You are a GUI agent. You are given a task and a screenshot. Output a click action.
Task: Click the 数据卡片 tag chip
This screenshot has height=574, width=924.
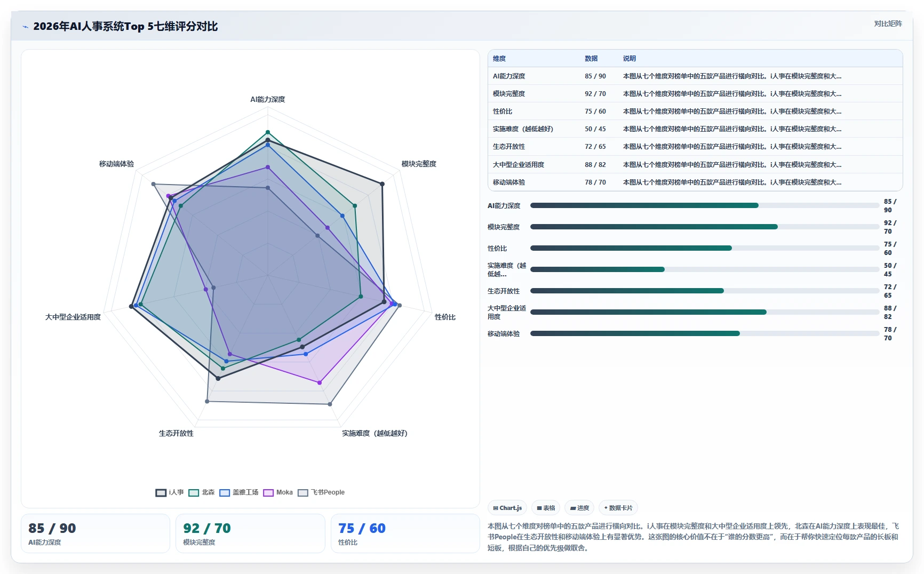[x=618, y=508]
